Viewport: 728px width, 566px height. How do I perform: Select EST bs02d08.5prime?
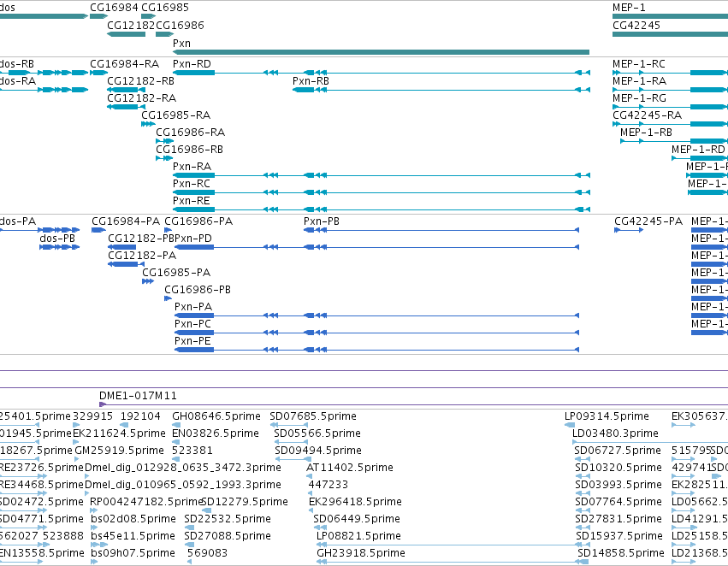[94, 528]
